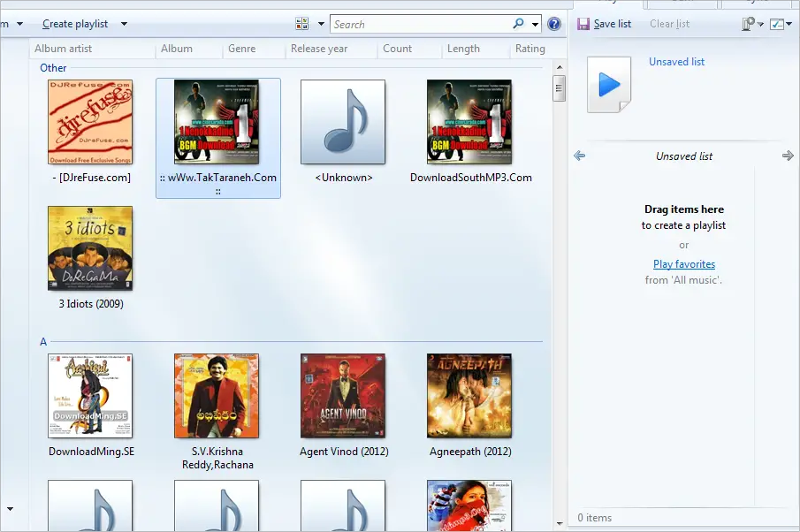This screenshot has height=532, width=800.
Task: Click the navigation pane scroll down arrow
Action: (x=10, y=508)
